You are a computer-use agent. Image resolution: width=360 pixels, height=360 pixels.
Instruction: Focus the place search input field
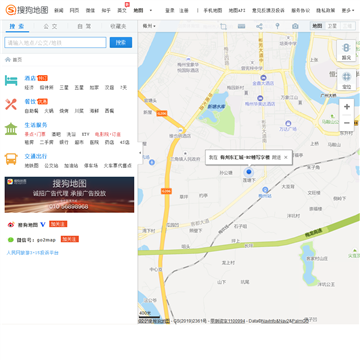point(55,42)
